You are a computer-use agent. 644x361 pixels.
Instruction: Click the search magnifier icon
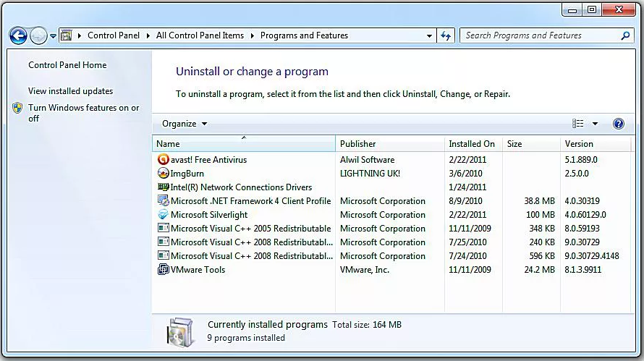click(x=625, y=35)
